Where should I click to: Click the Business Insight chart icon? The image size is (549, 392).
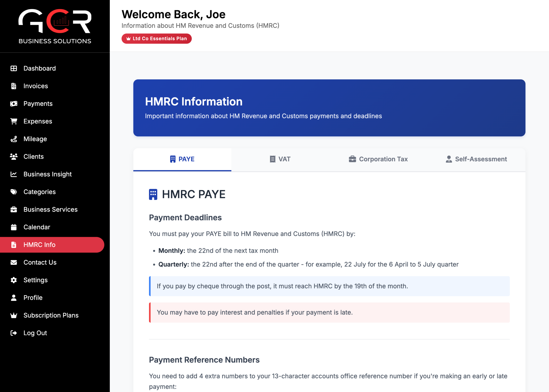[14, 174]
